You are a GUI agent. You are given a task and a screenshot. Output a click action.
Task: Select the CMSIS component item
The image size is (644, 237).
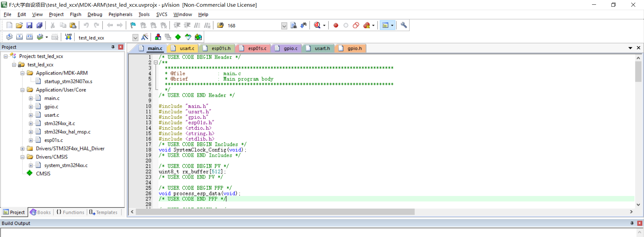click(x=43, y=174)
